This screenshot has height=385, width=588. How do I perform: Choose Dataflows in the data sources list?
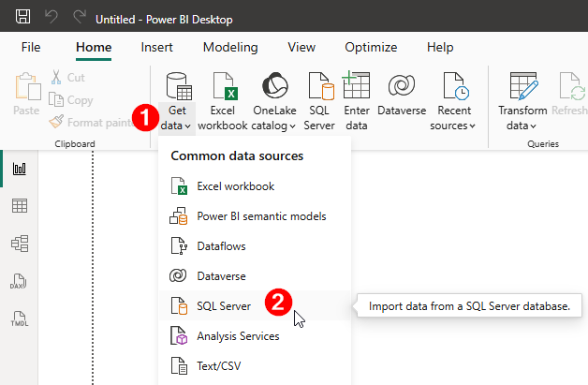255,246
